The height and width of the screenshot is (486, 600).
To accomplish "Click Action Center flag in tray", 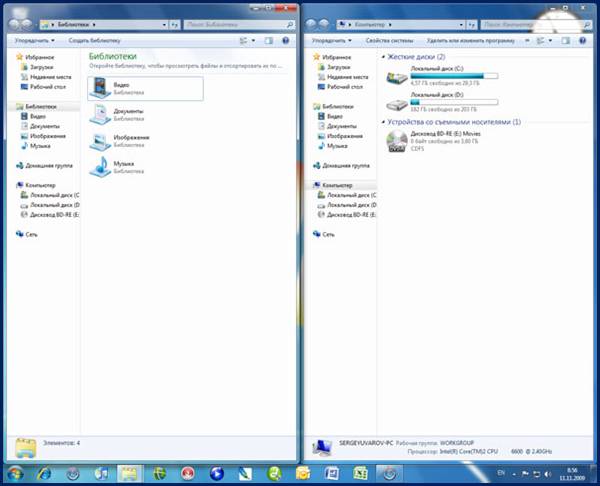I will (525, 474).
